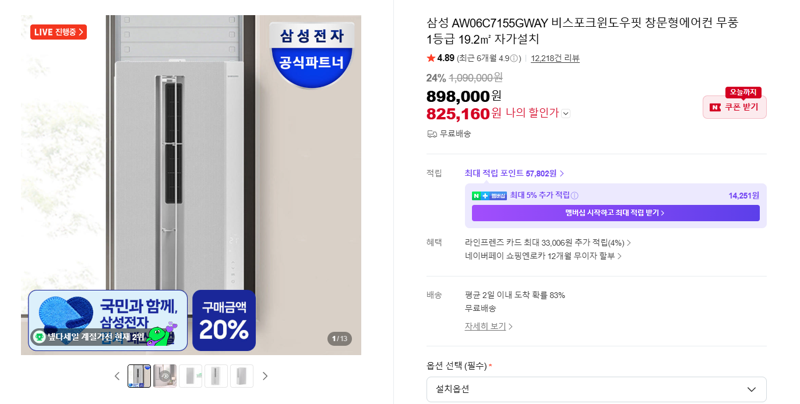Viewport: 800px width, 404px height.
Task: Click 자세히 보기 delivery details link
Action: [x=488, y=326]
